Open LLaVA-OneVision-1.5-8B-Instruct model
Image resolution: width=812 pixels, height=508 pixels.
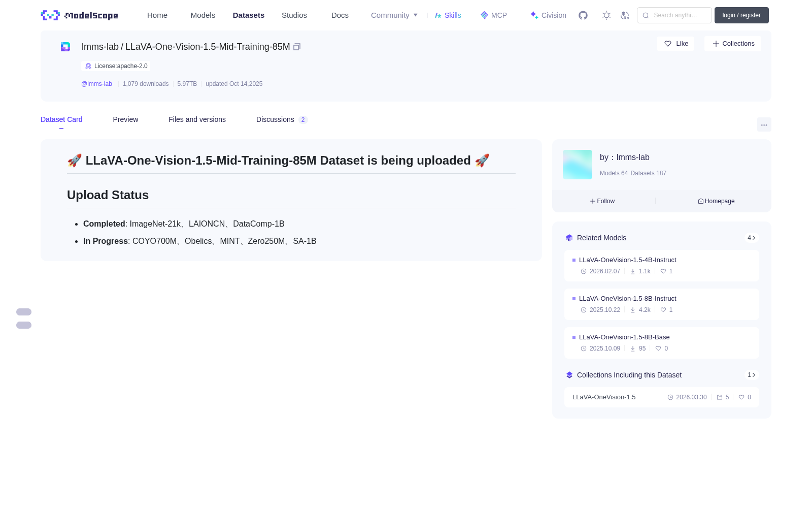tap(662, 304)
